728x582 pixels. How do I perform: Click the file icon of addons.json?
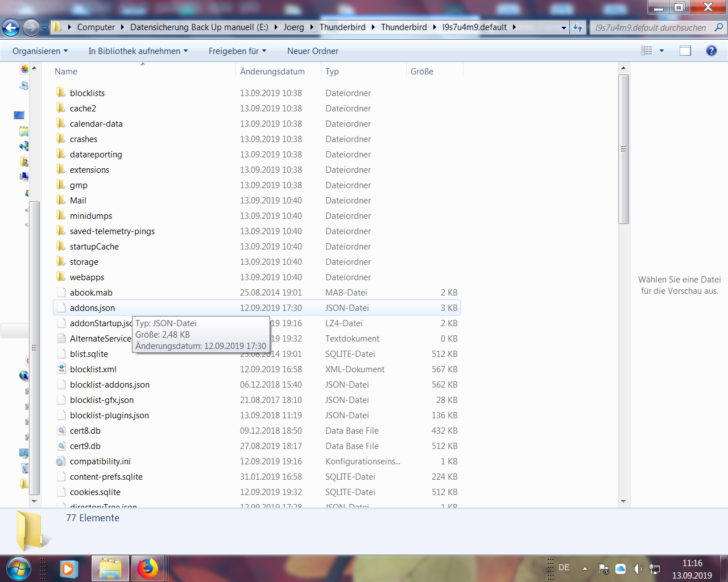[x=61, y=307]
